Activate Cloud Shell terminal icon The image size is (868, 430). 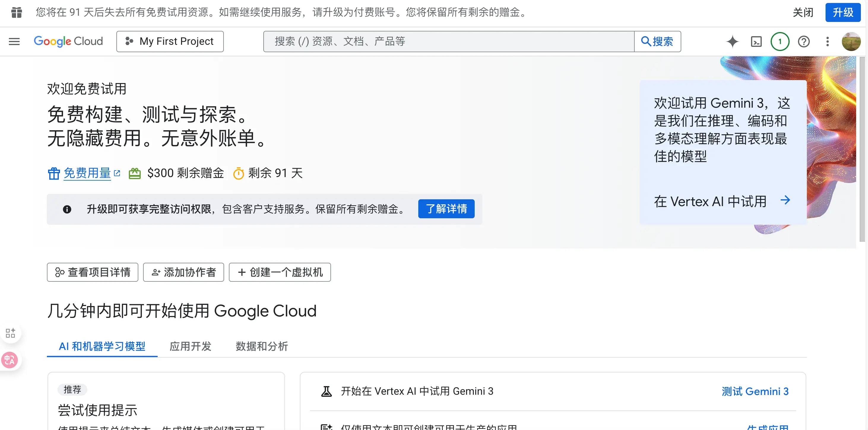pyautogui.click(x=756, y=42)
